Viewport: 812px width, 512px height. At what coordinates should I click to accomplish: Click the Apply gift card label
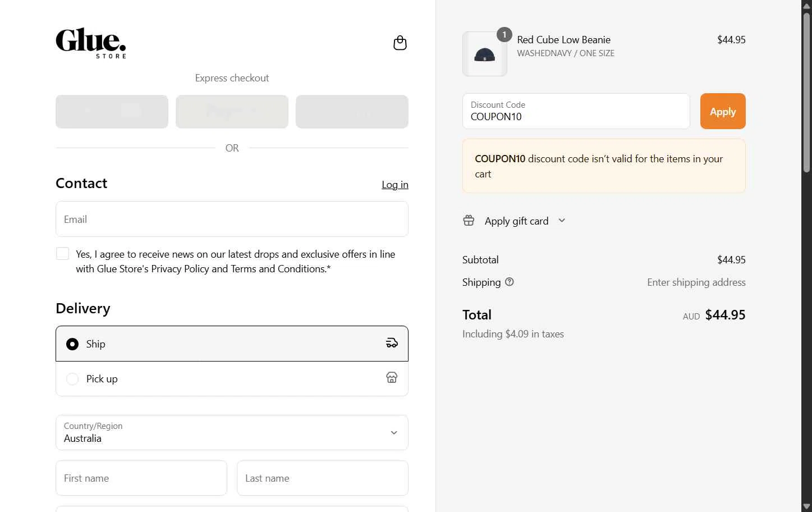point(516,221)
